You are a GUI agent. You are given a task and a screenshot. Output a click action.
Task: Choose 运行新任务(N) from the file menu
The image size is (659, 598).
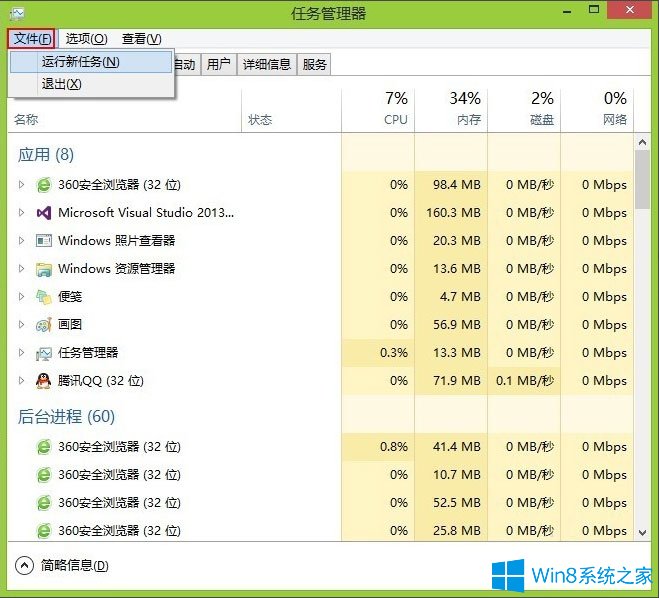click(80, 62)
